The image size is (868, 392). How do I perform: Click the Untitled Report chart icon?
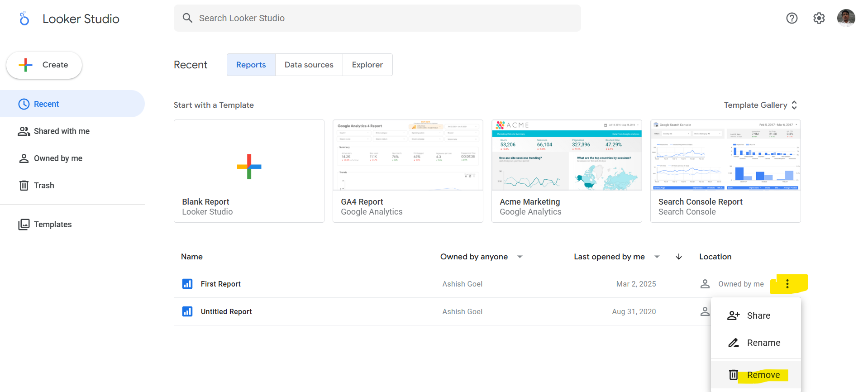[x=187, y=311]
